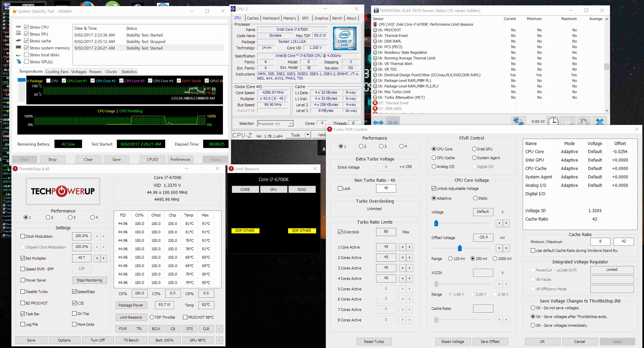Image resolution: width=644 pixels, height=348 pixels.
Task: Switch to Cooling Fans tab in AIDA64
Action: [x=57, y=72]
